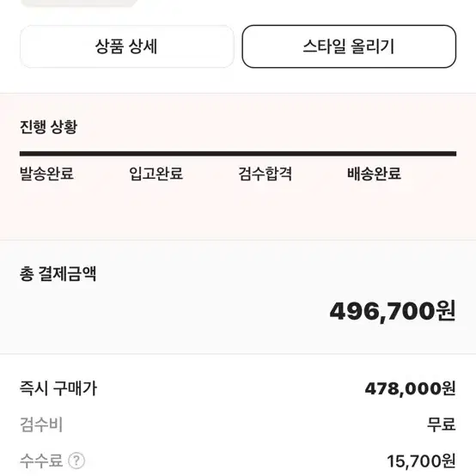This screenshot has width=476, height=476.
Task: Select the 배송완료 progress step
Action: 374,174
